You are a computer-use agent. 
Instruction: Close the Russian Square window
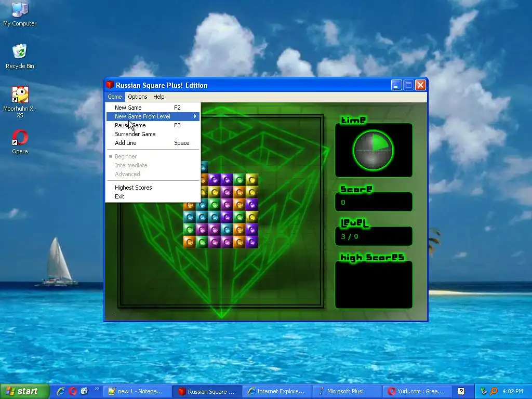pos(420,85)
